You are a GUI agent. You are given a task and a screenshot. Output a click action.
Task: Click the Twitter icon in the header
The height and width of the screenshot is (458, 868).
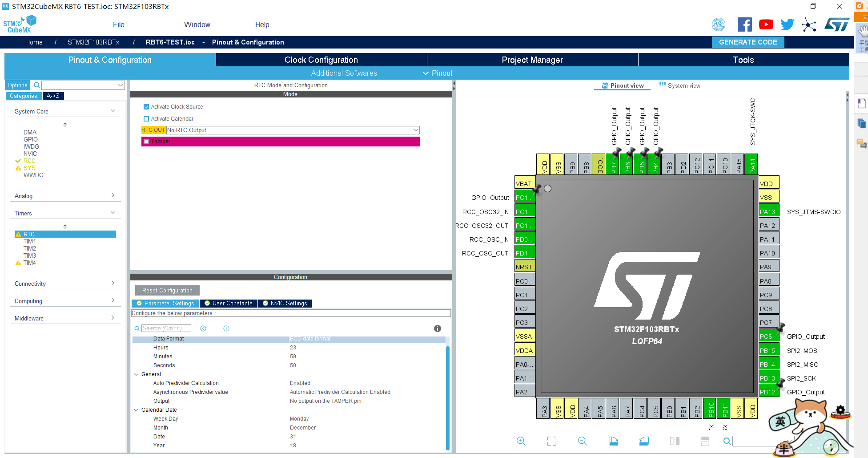tap(787, 24)
